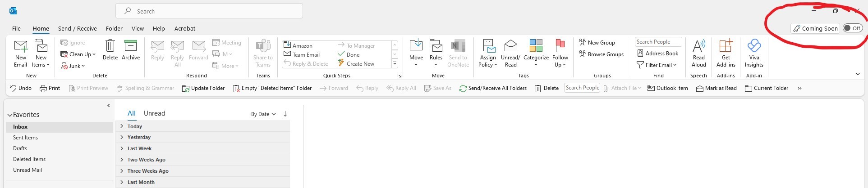Screen dimensions: 868x188
Task: Click the Rules icon in Move group
Action: pyautogui.click(x=436, y=46)
